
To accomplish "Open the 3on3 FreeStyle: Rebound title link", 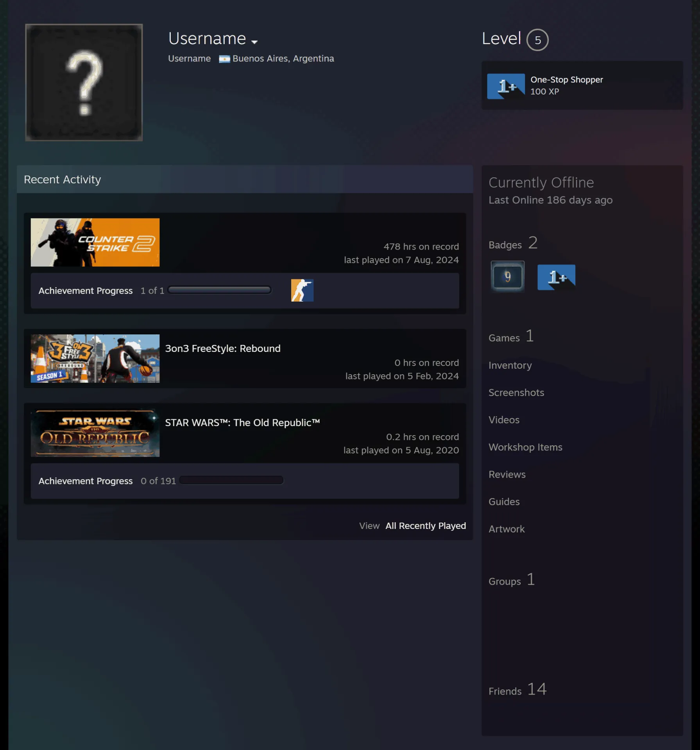I will [x=223, y=348].
